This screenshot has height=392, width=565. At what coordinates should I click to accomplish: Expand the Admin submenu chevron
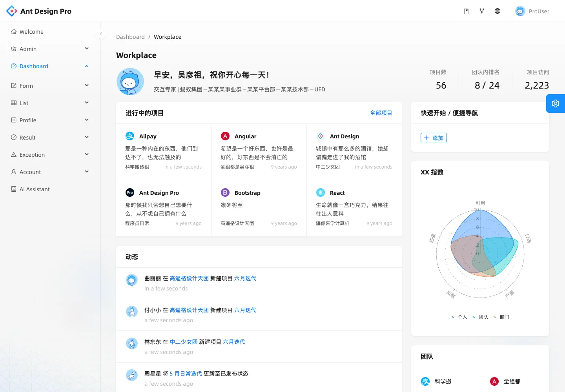coord(87,49)
